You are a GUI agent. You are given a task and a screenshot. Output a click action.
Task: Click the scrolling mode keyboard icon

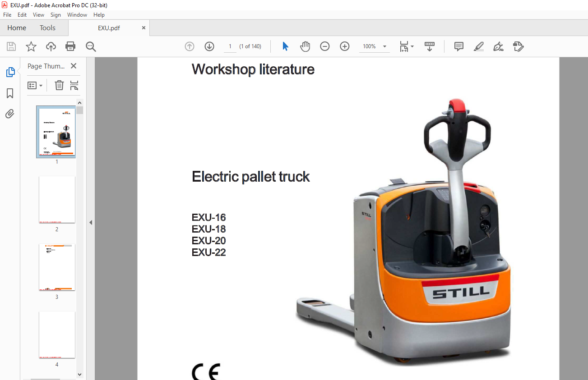click(x=429, y=46)
